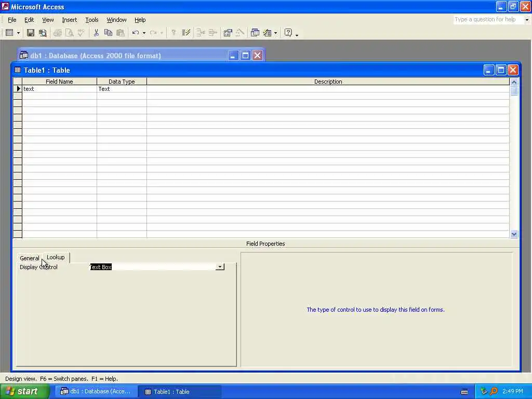Click the Print Preview toolbar icon
Viewport: 532px width, 399px height.
69,33
